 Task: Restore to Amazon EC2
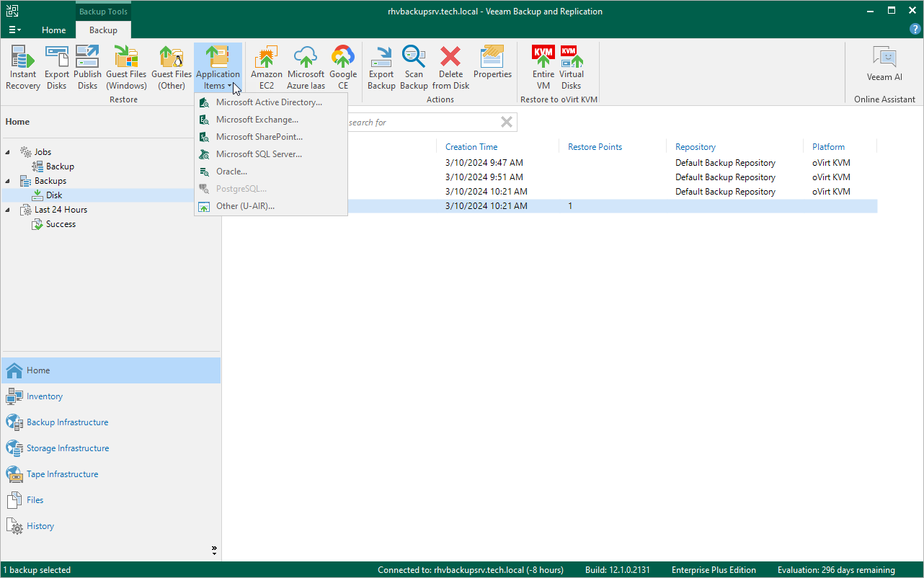tap(267, 68)
